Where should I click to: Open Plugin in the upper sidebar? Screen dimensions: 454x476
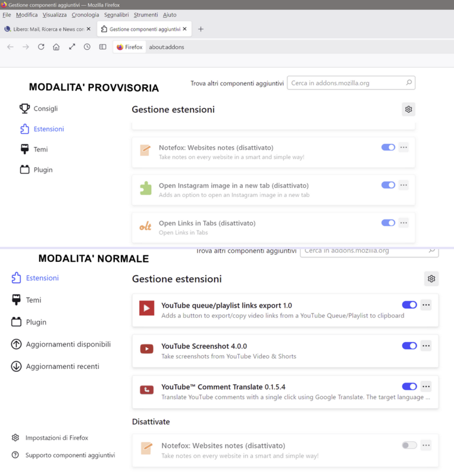tap(36, 170)
